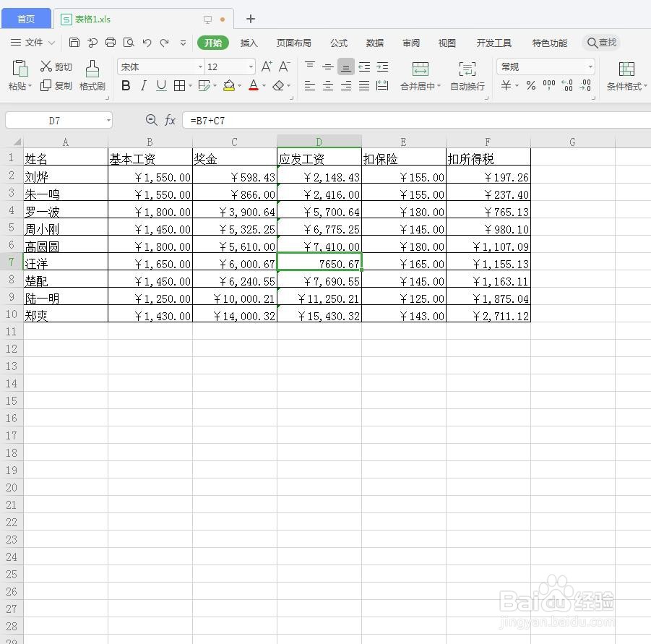
Task: Click the fx insert function button
Action: (x=170, y=121)
